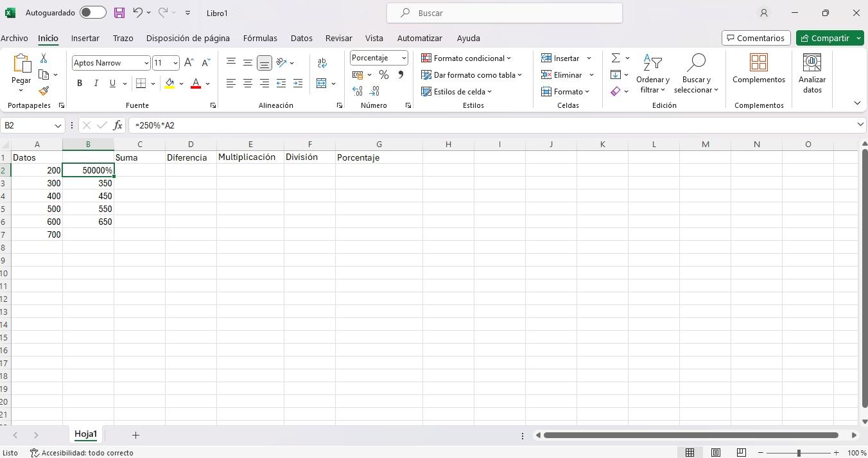Click the Compartir button
The height and width of the screenshot is (458, 868).
(824, 38)
